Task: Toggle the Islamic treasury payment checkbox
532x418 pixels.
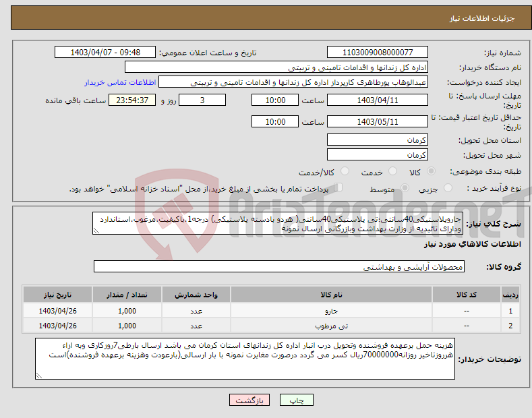Action: coord(338,187)
